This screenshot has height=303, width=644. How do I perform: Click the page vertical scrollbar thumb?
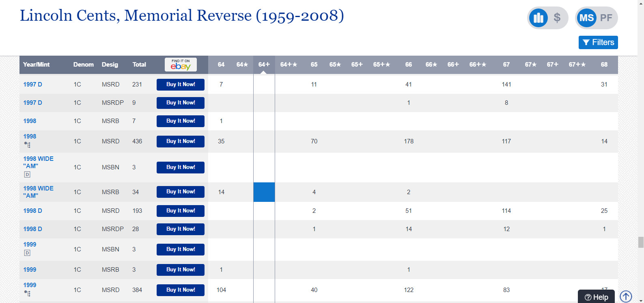[641, 242]
